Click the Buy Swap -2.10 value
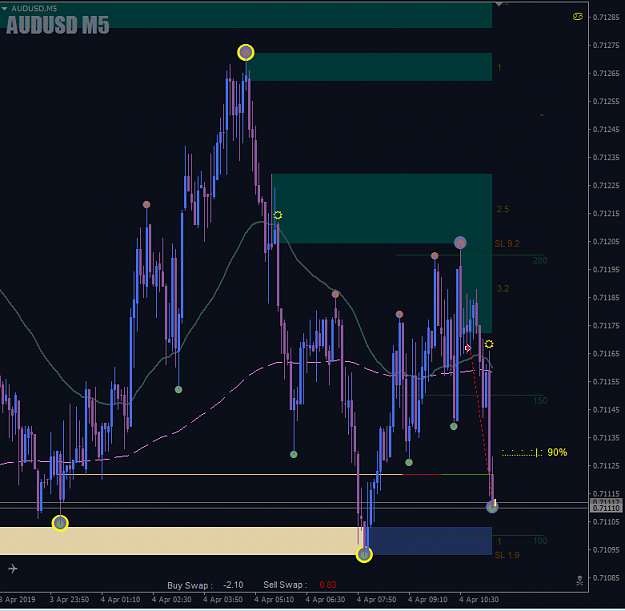Viewport: 625px width, 611px height. pos(233,585)
